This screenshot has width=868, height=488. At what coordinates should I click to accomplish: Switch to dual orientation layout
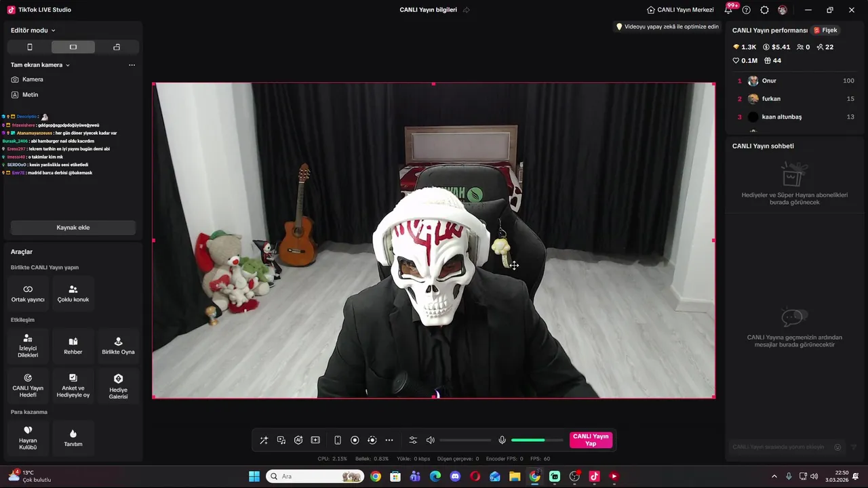[x=117, y=47]
